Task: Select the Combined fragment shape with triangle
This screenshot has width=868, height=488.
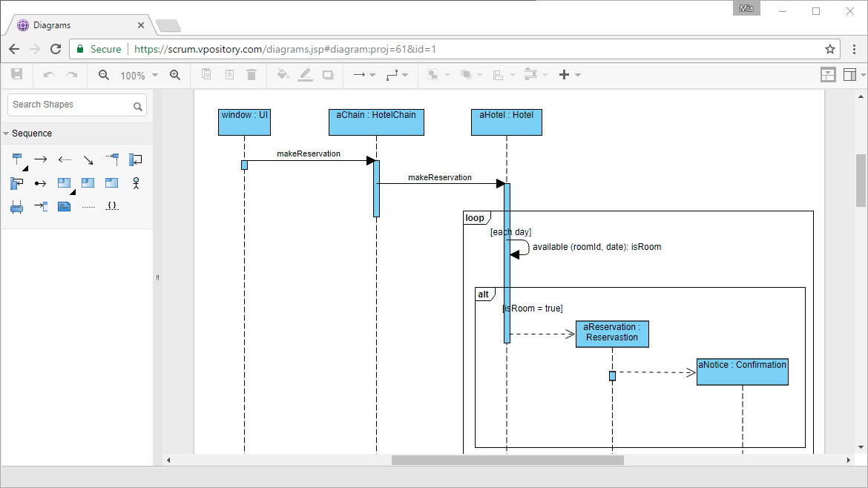Action: pyautogui.click(x=65, y=183)
